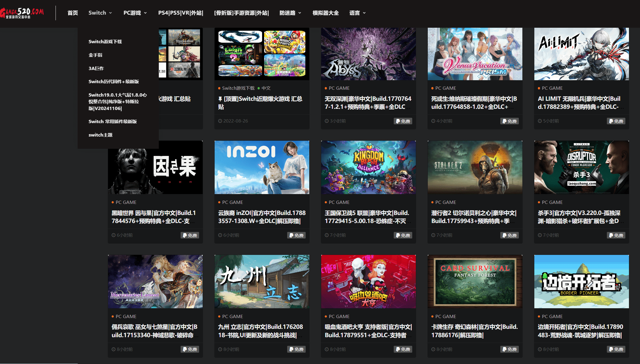
Task: Click the Gamer520.com site logo
Action: (22, 13)
